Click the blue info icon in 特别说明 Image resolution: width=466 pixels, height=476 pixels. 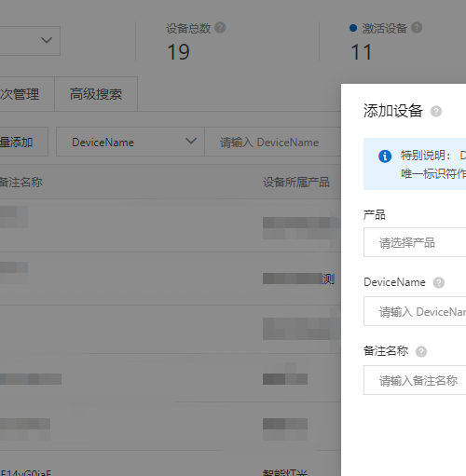point(385,156)
